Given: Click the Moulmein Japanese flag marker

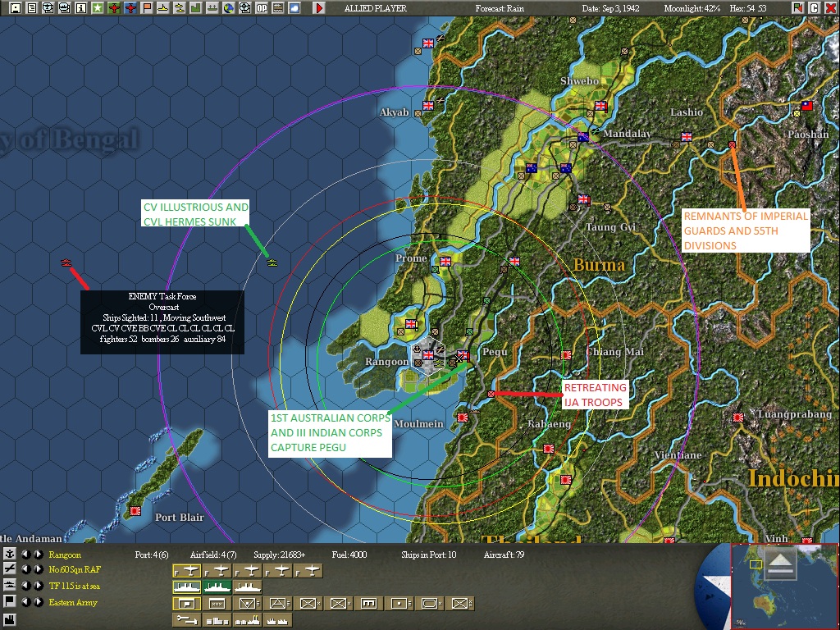Looking at the screenshot, I should (x=463, y=417).
